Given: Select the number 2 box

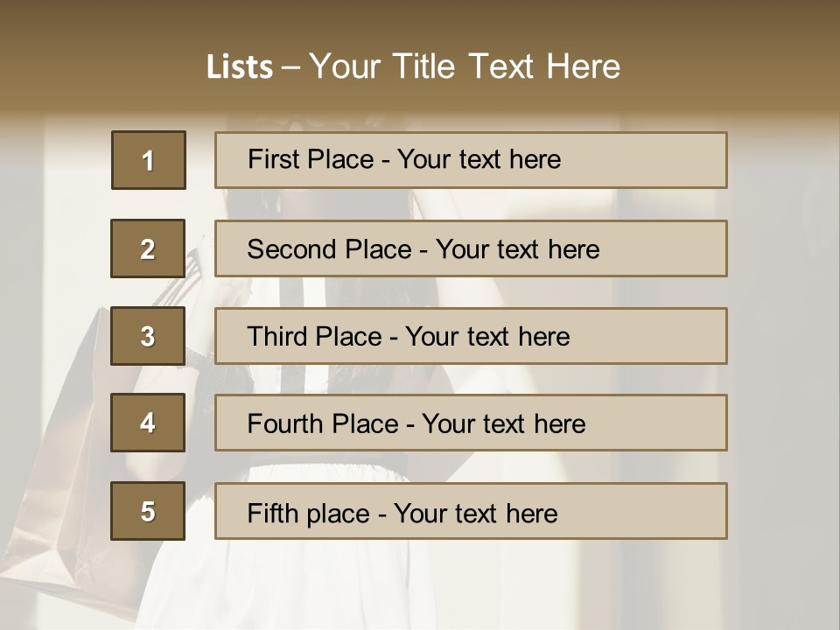Looking at the screenshot, I should pos(148,248).
